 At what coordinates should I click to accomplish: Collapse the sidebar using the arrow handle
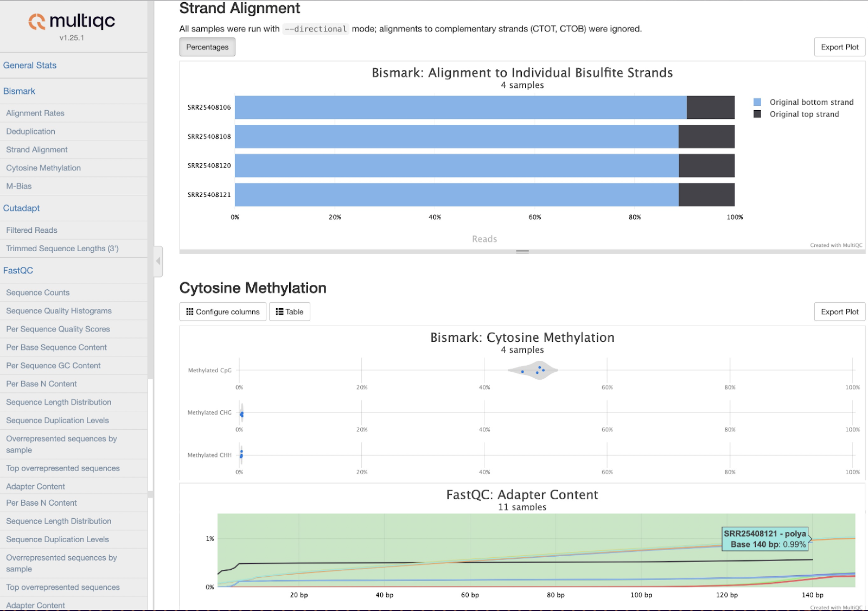158,261
